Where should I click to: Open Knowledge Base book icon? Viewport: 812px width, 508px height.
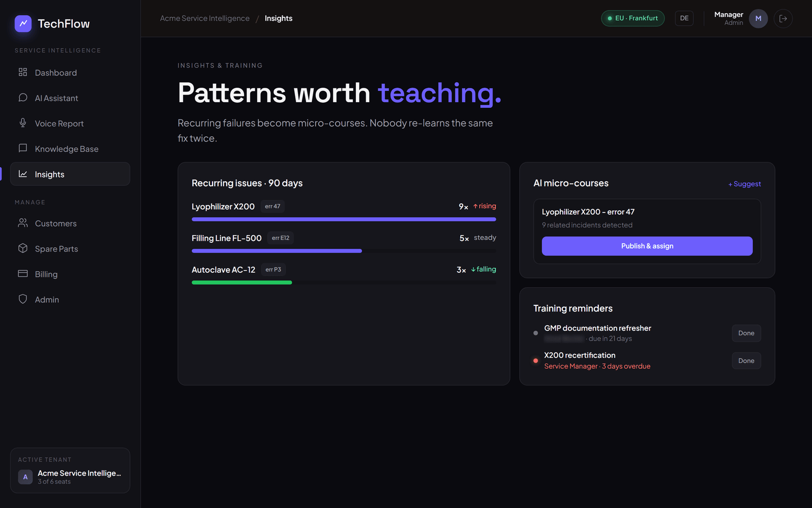coord(23,148)
